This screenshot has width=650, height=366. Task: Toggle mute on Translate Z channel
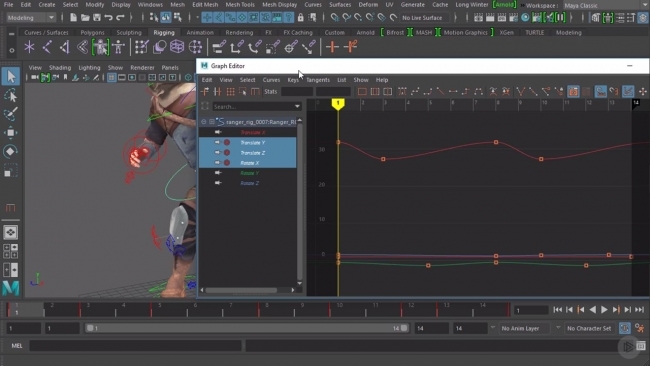pyautogui.click(x=227, y=153)
